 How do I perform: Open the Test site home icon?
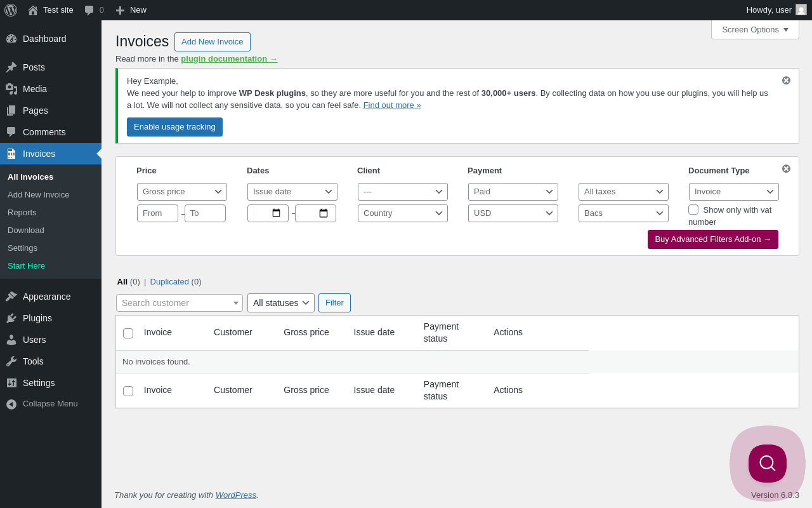click(x=33, y=10)
